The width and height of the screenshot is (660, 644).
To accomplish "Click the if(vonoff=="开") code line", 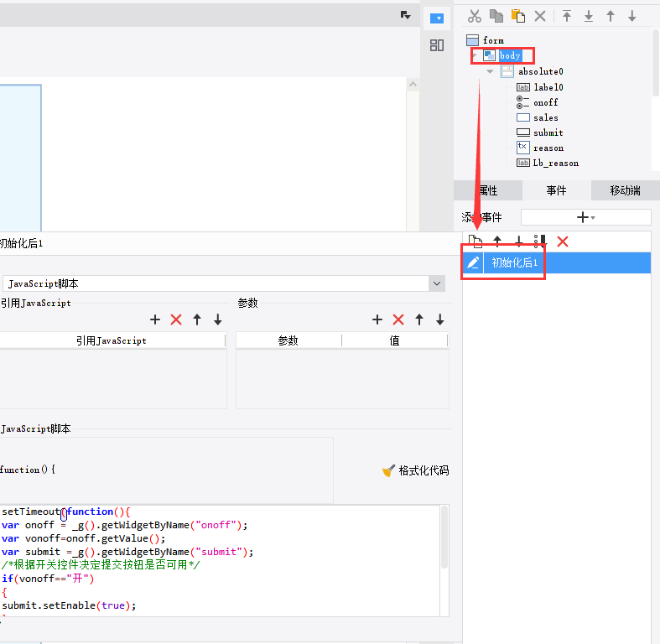I will [48, 579].
